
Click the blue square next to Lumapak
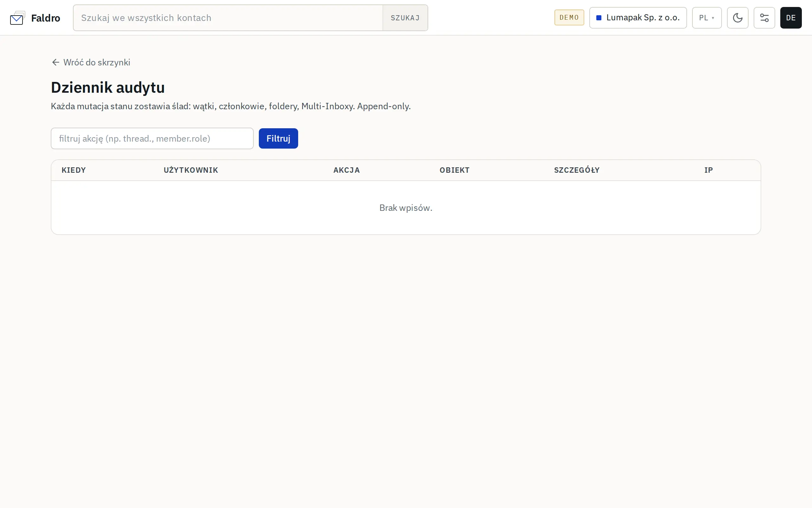[599, 18]
